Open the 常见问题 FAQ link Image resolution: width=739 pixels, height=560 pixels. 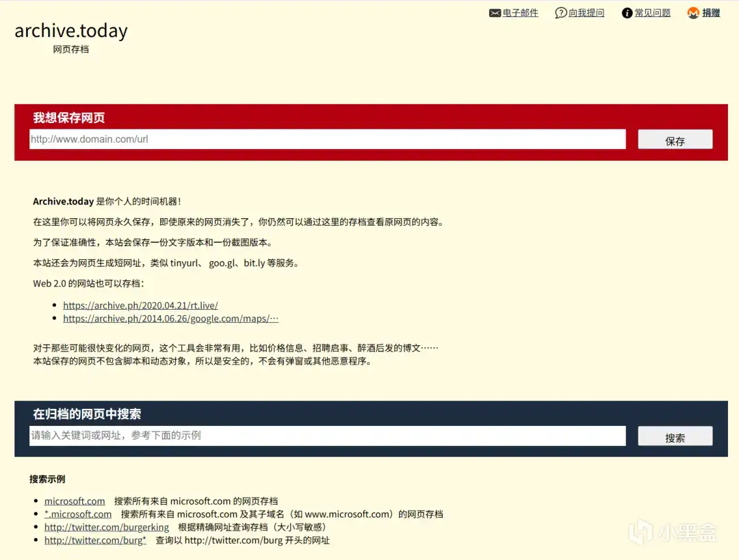tap(652, 13)
